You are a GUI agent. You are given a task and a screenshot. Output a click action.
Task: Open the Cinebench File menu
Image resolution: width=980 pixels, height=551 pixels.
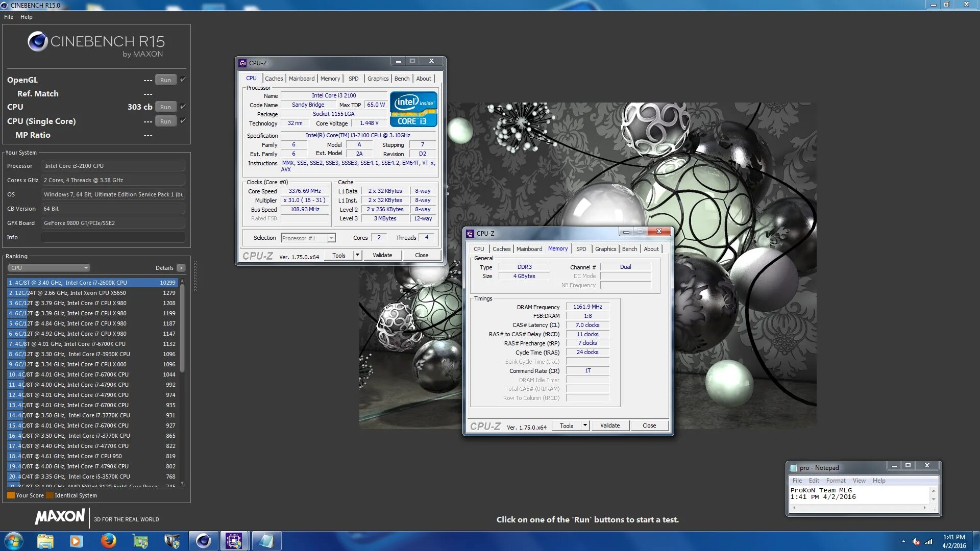pyautogui.click(x=9, y=17)
